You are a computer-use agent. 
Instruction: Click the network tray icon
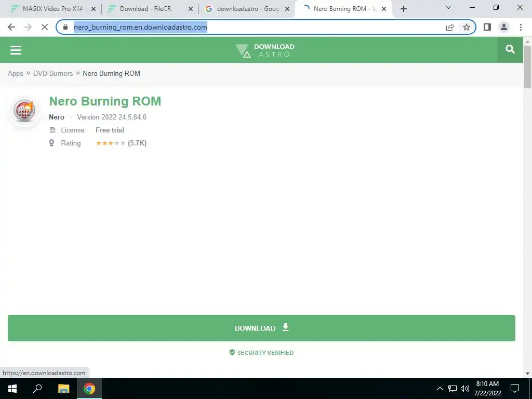[453, 389]
